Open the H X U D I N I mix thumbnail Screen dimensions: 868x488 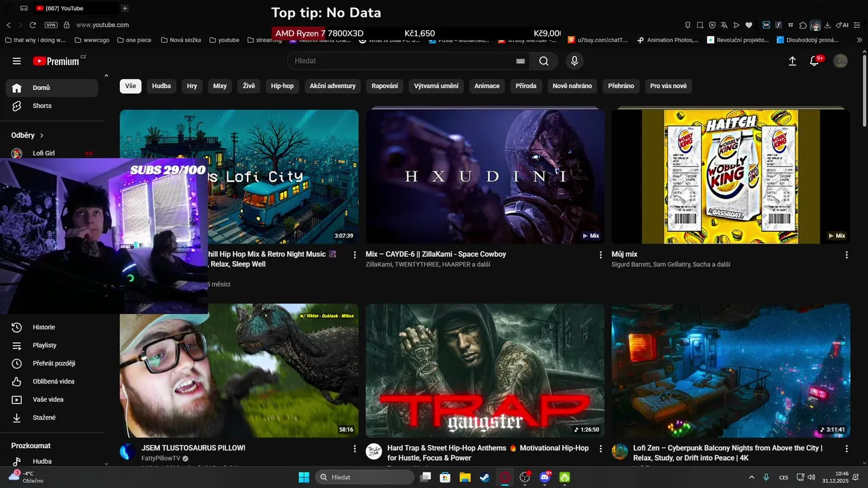click(x=485, y=177)
